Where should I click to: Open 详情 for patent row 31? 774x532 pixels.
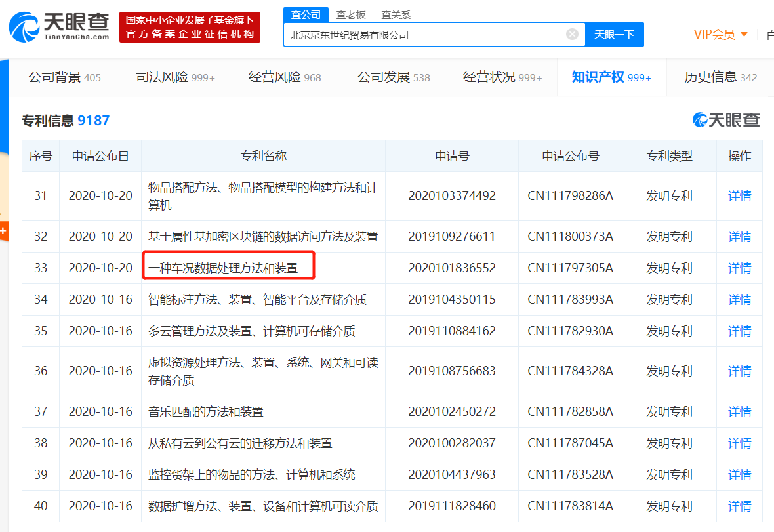[x=739, y=196]
